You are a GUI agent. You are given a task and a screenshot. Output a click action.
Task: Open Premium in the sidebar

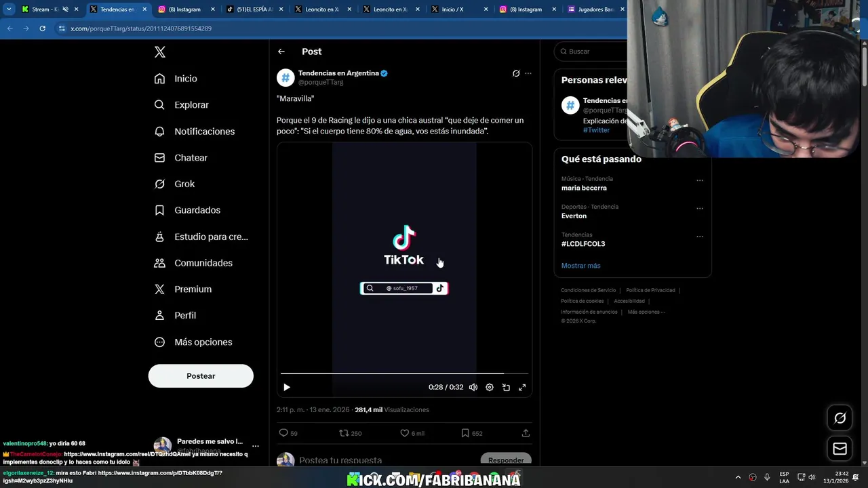(182, 289)
